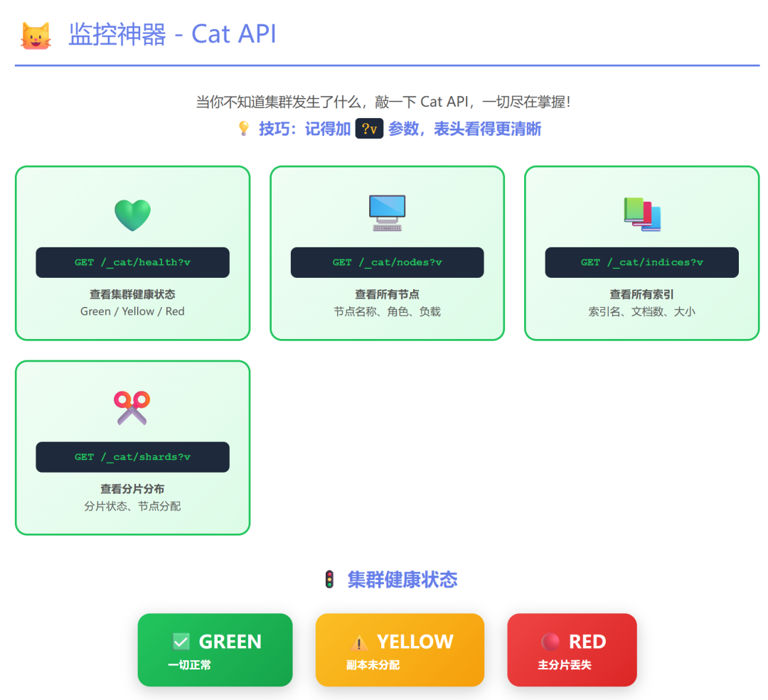This screenshot has height=700, width=768.
Task: Click the desktop computer nodes icon
Action: pyautogui.click(x=387, y=213)
